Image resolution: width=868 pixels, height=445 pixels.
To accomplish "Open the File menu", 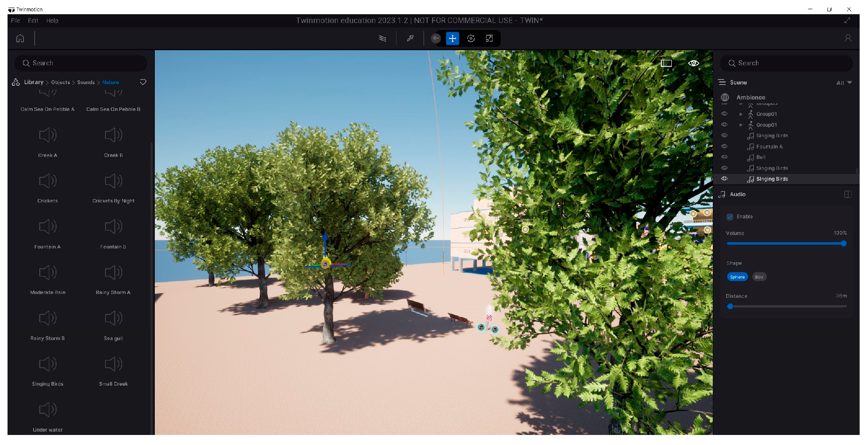I will 15,20.
